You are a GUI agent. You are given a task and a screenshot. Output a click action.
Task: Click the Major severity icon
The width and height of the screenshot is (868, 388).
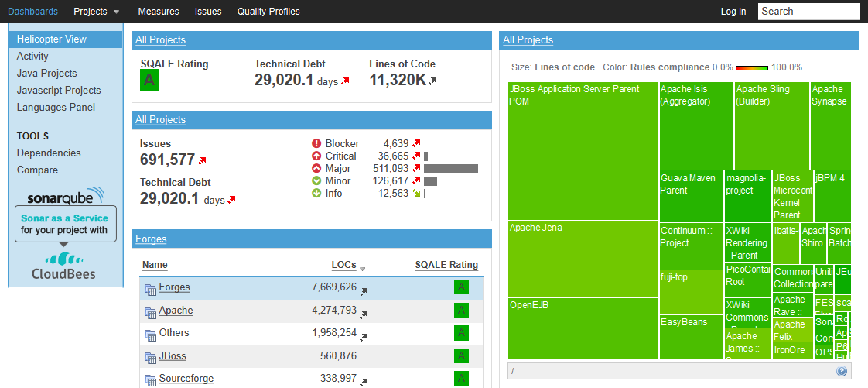point(316,169)
